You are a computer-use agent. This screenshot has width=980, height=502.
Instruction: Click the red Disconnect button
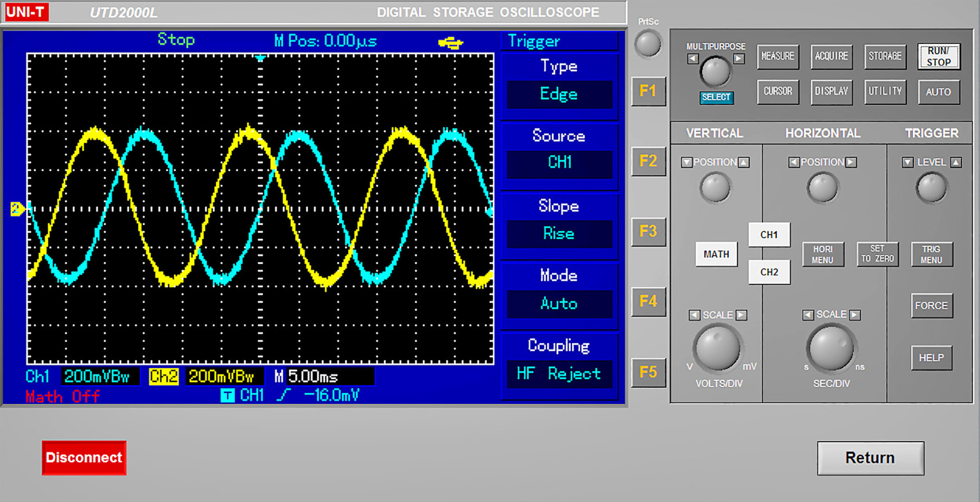click(x=84, y=457)
